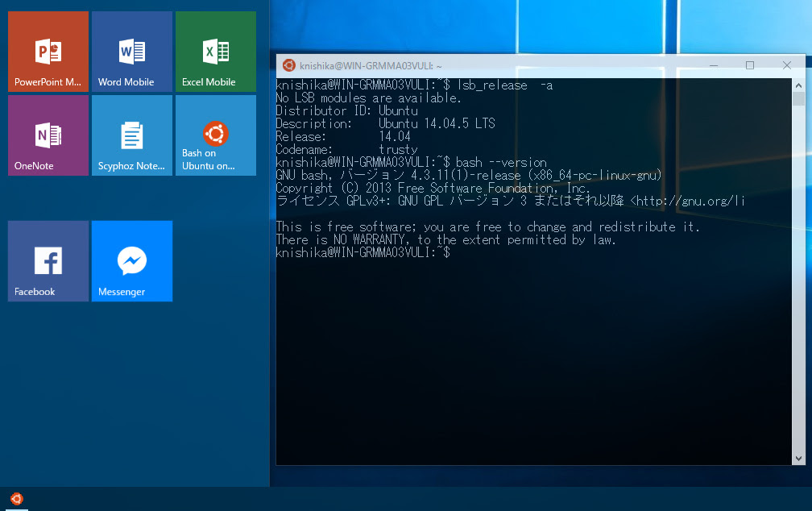Launch Word Mobile from the Start tiles

click(132, 52)
